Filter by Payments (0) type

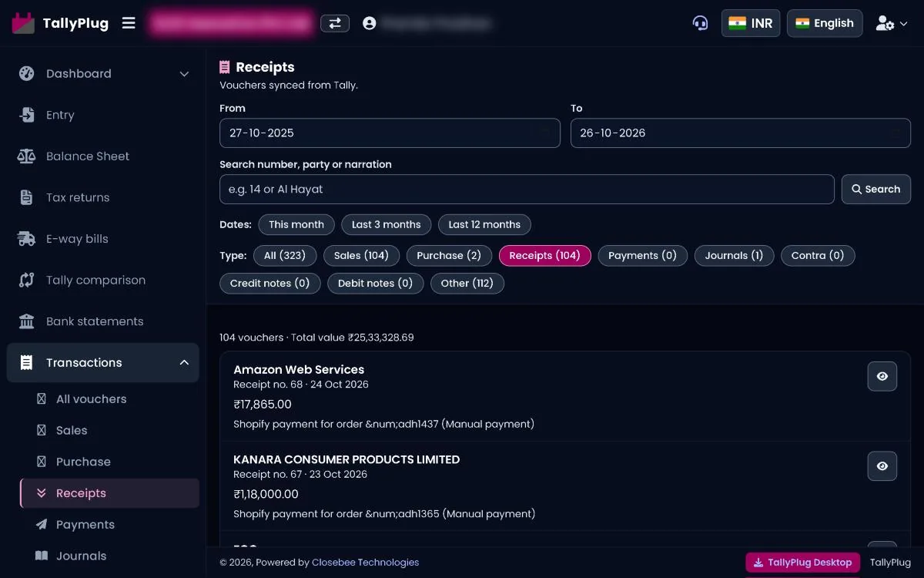click(x=642, y=256)
